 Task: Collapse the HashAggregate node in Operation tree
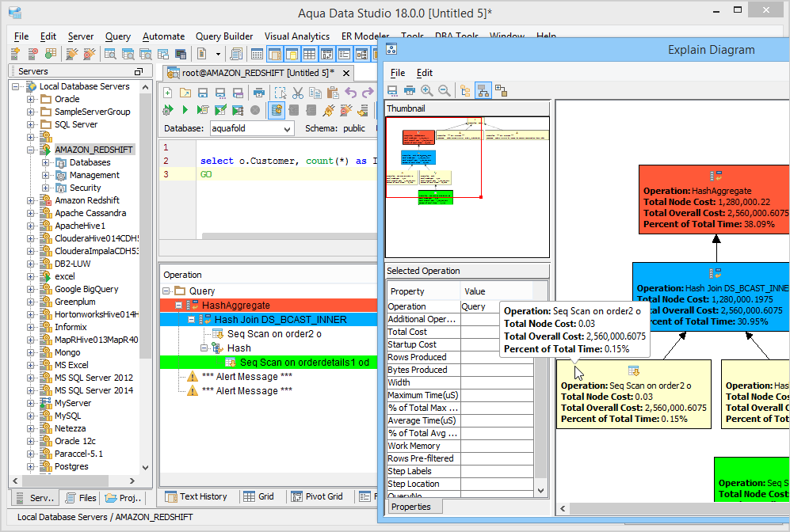pos(179,305)
